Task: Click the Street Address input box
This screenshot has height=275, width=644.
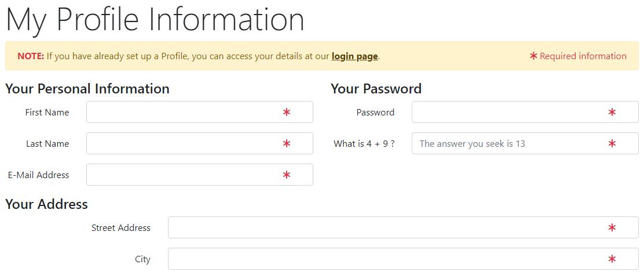Action: click(x=403, y=227)
